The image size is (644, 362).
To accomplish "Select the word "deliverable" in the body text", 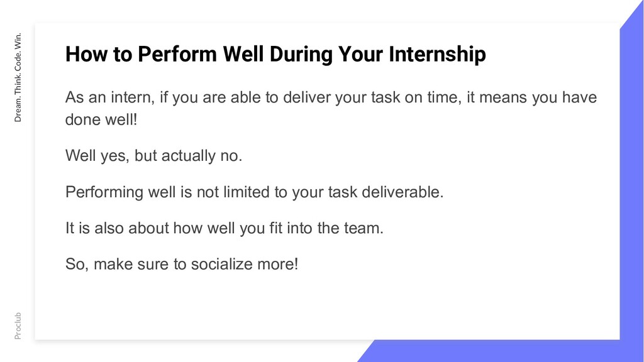I will [401, 192].
